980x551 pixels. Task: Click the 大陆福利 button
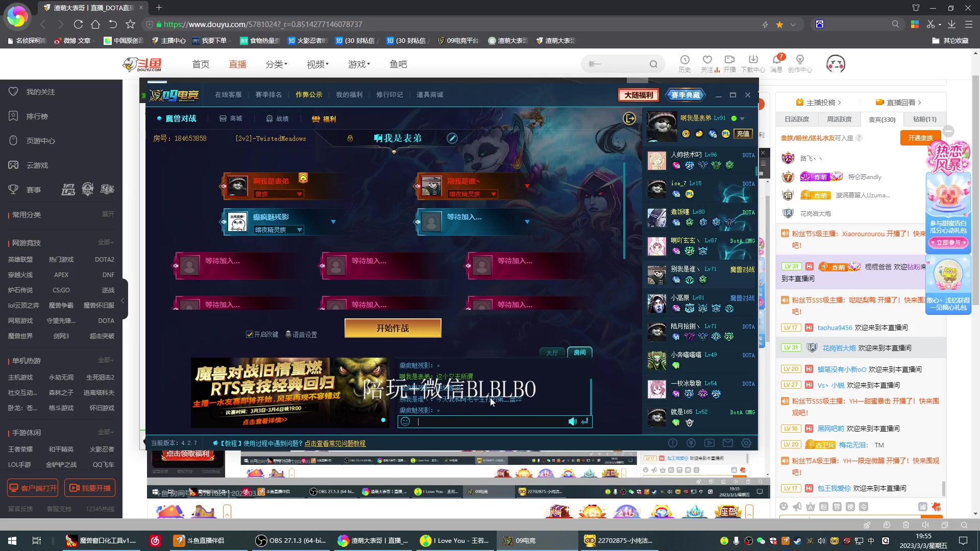coord(639,95)
